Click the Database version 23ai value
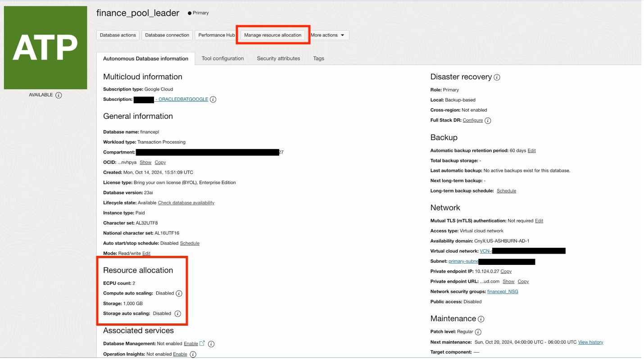Image resolution: width=644 pixels, height=359 pixels. tap(148, 193)
